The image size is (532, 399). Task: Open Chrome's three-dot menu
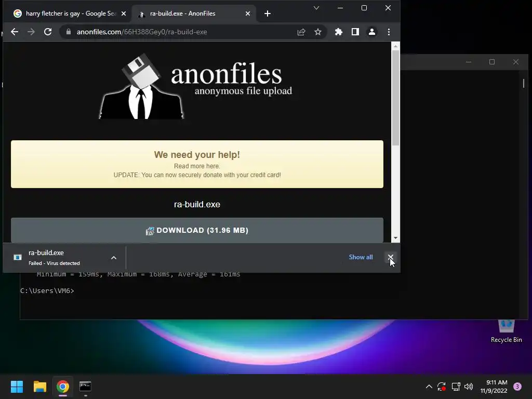point(389,32)
